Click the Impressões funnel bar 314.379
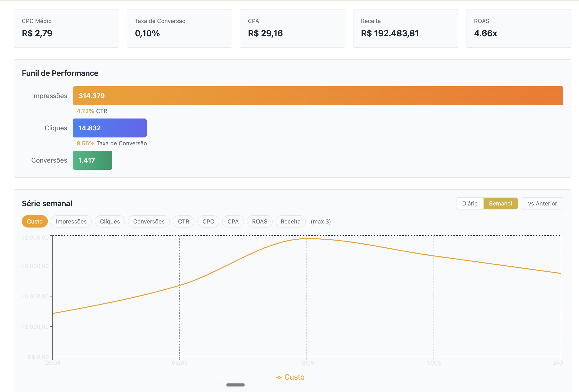 coord(318,96)
